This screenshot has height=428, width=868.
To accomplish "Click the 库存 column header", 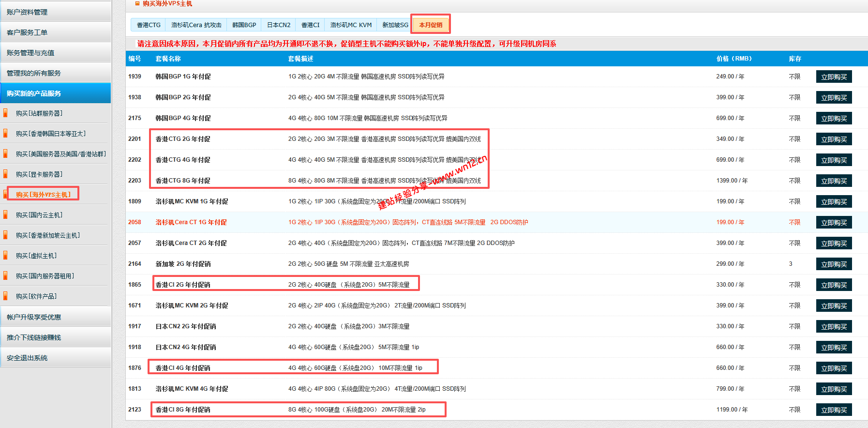I will pos(795,59).
